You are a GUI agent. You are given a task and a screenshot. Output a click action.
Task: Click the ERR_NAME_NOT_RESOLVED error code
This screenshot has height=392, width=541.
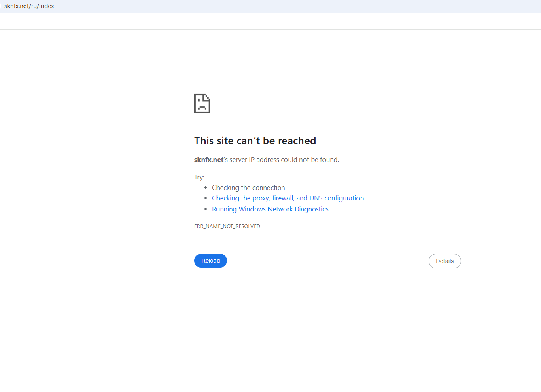pos(227,226)
